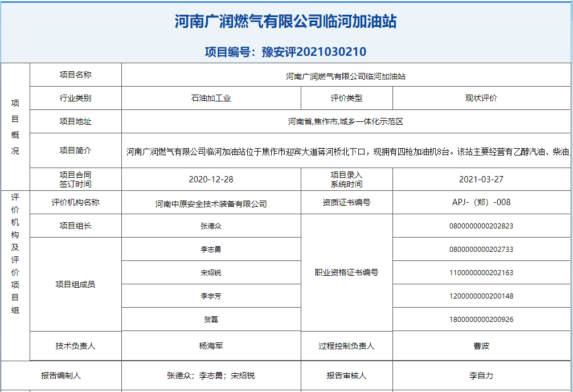The width and height of the screenshot is (573, 392).
Task: Select certificate number 1200000000200148
Action: (481, 296)
